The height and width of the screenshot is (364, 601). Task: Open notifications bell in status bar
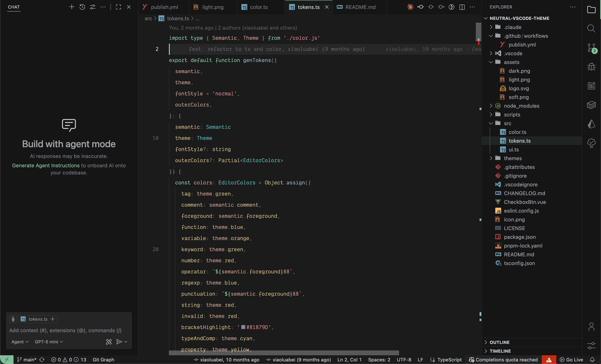coord(592,360)
